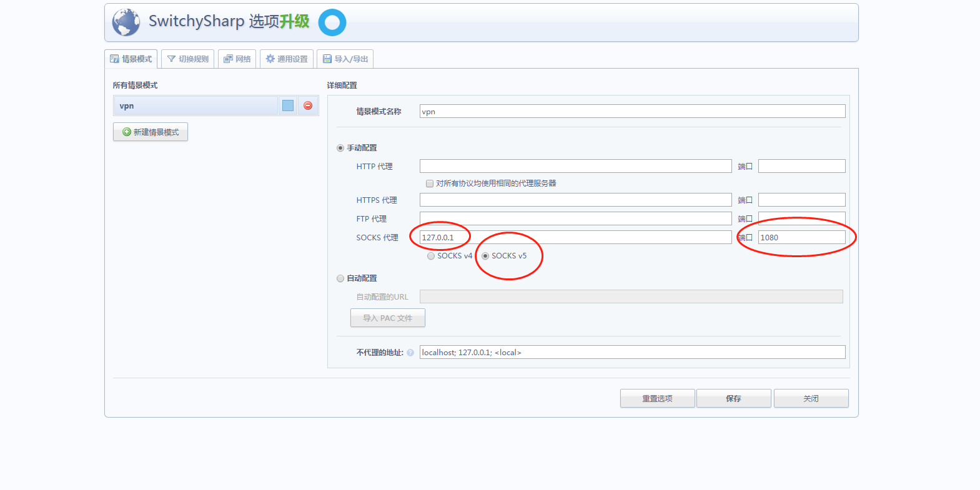
Task: Click the blue color swatch for vpn profile
Action: click(x=288, y=105)
